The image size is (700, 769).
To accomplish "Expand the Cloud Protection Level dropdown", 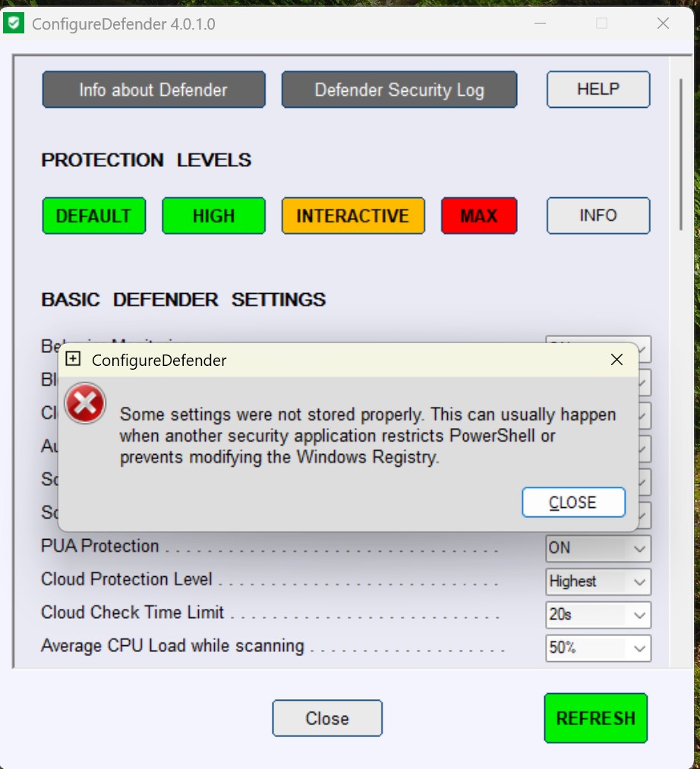I will click(598, 581).
